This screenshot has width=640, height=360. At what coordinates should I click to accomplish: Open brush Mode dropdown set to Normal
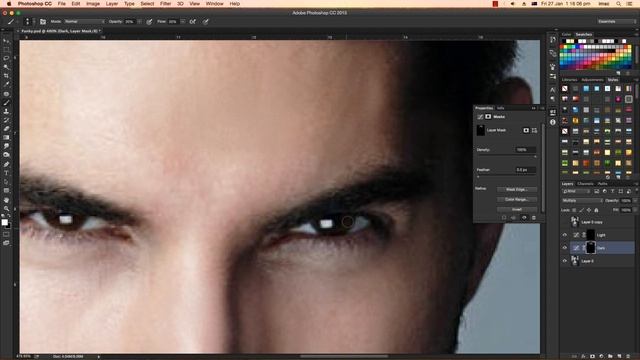(x=84, y=22)
